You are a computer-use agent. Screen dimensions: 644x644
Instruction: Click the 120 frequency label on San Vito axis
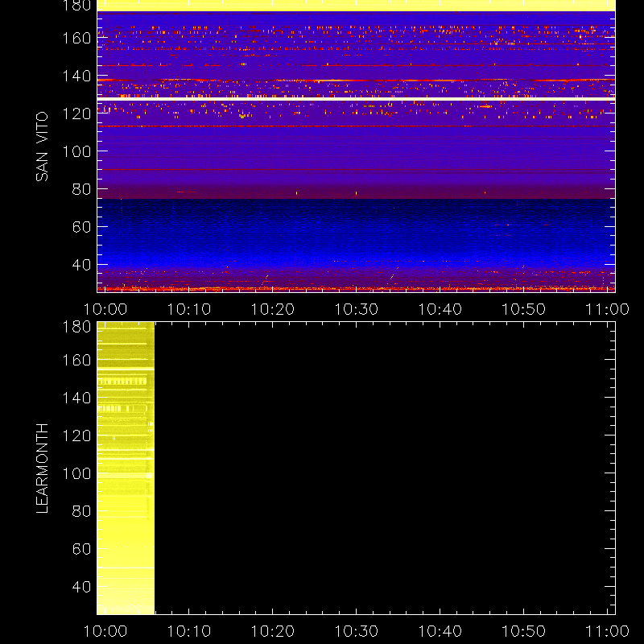76,114
